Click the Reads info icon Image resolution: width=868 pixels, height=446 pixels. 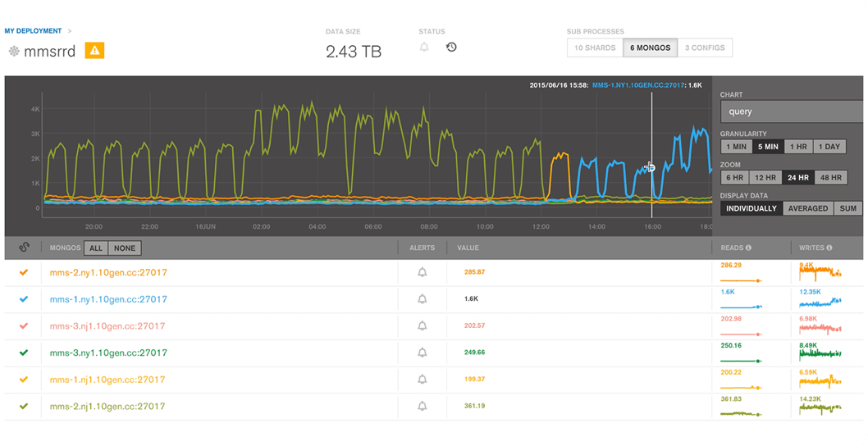pyautogui.click(x=748, y=248)
